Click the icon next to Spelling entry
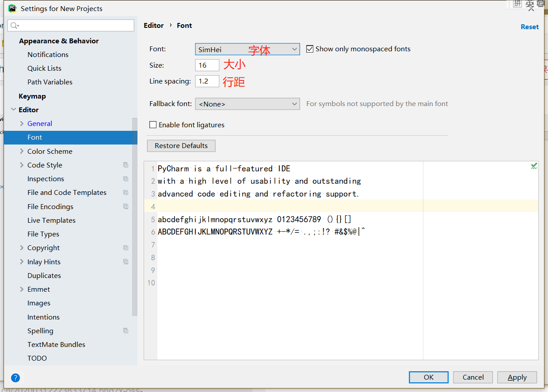Viewport: 548px width, 392px height. click(x=126, y=330)
